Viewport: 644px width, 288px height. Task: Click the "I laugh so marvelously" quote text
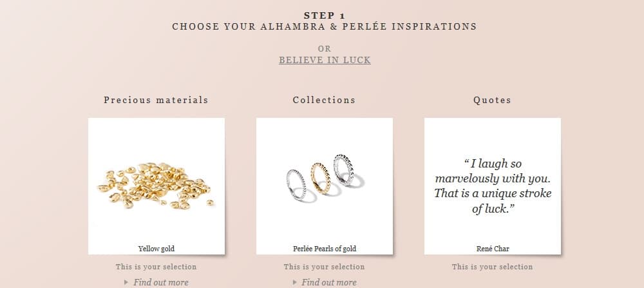[x=493, y=186]
